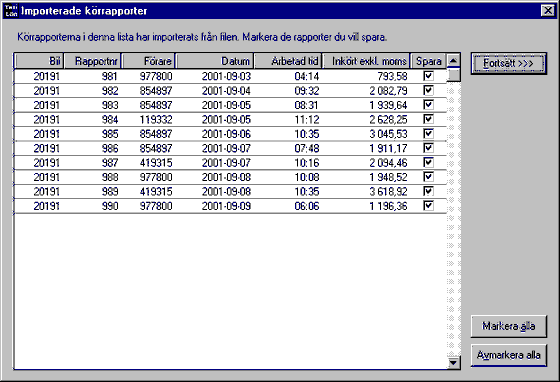Deselect all with Avmarkera alla
The height and width of the screenshot is (382, 560).
[x=509, y=355]
